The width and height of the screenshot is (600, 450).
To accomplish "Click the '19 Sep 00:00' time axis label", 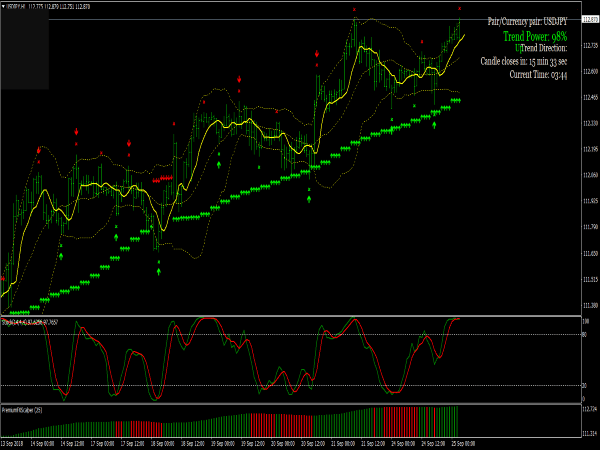I will point(223,444).
